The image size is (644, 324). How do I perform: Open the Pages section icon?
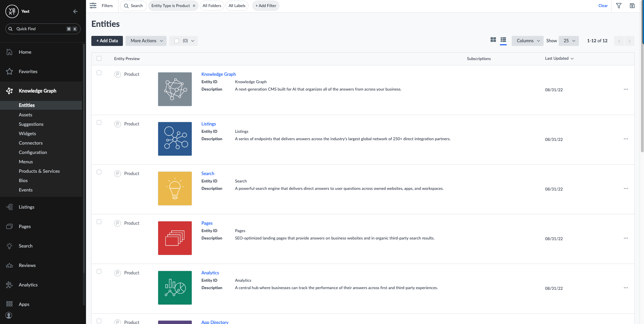point(9,226)
